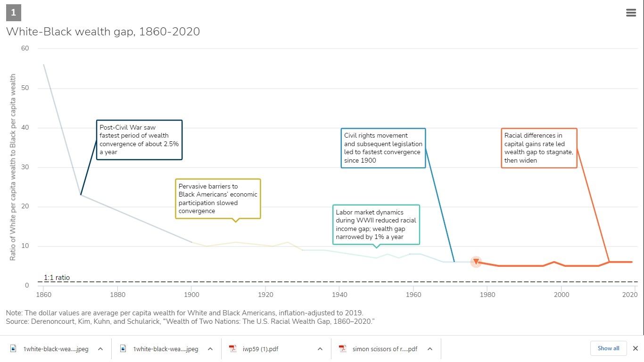Expand options for second jpeg download

tap(210, 349)
